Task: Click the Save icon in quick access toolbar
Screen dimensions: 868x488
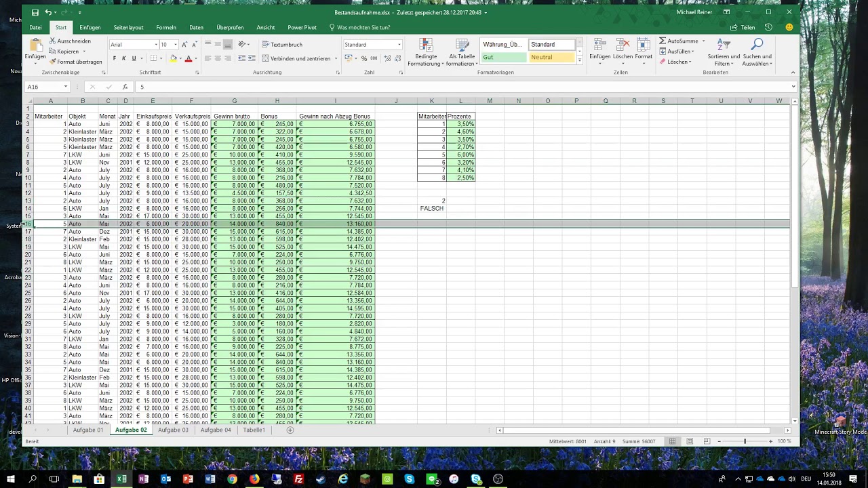Action: point(35,12)
